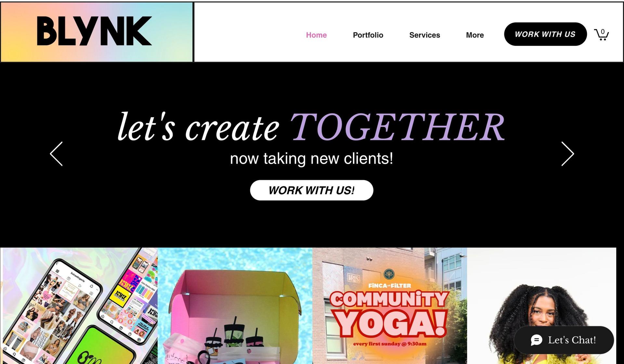Click the social media mockup thumbnail

click(79, 306)
